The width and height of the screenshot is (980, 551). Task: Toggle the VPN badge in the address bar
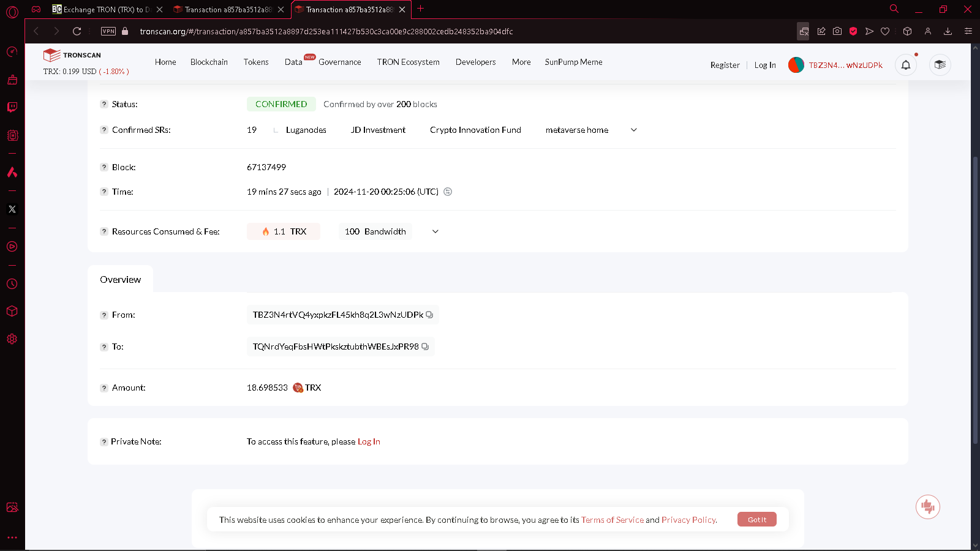[108, 31]
